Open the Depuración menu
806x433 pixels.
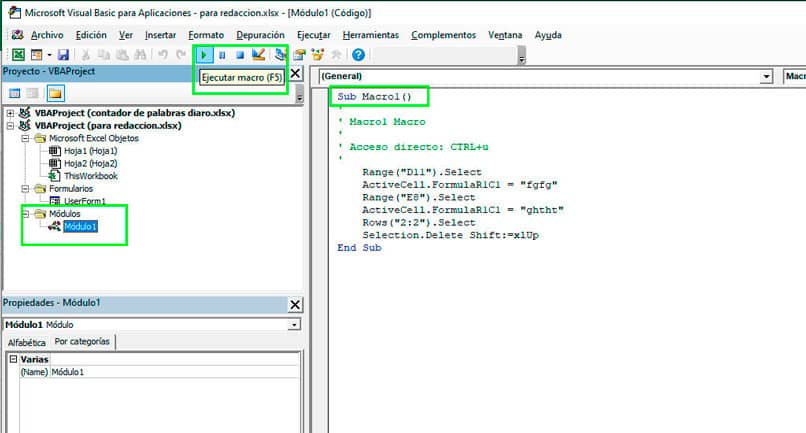tap(260, 35)
